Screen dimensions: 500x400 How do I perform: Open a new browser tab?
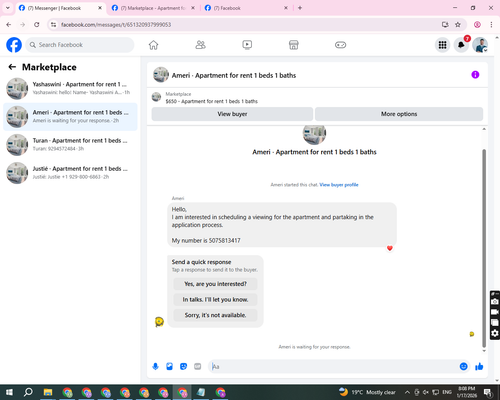coord(300,8)
